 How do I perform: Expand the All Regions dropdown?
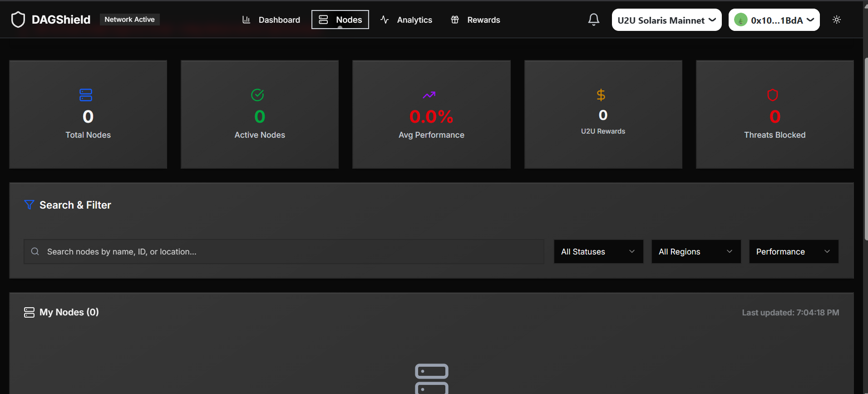[696, 252]
